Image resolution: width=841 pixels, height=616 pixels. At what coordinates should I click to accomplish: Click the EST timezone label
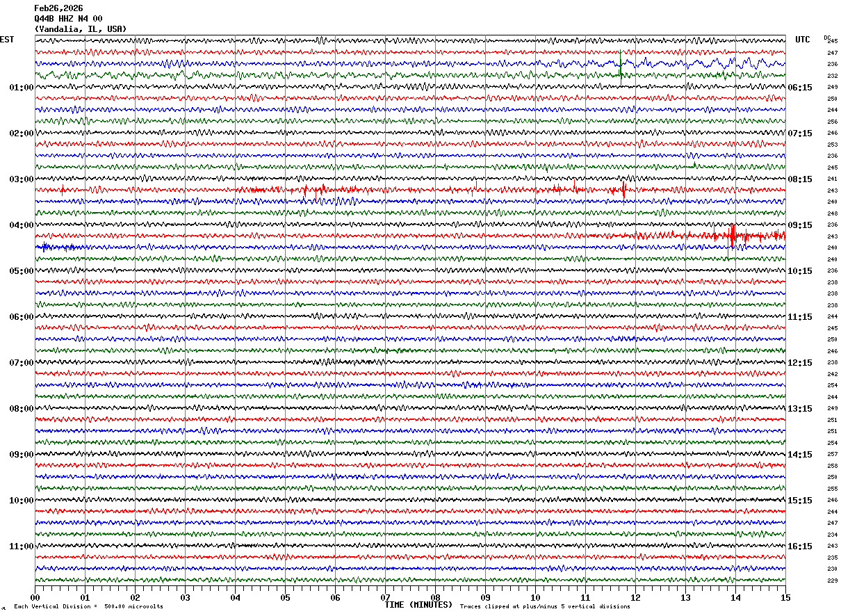coord(7,40)
